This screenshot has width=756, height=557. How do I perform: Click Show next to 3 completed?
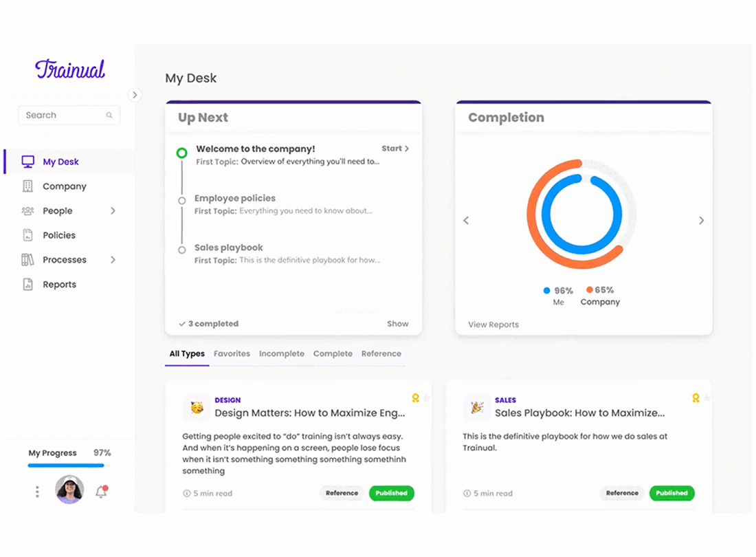(398, 324)
